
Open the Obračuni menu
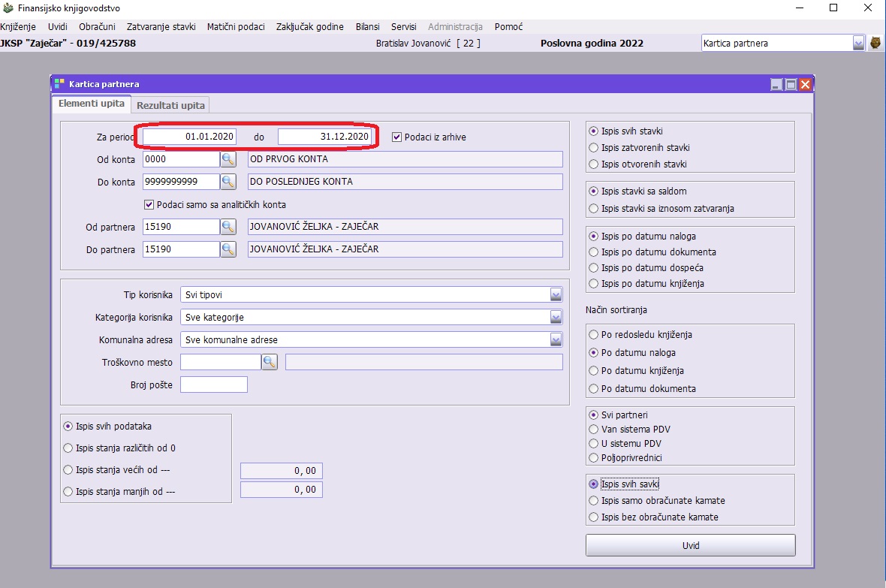(x=97, y=26)
